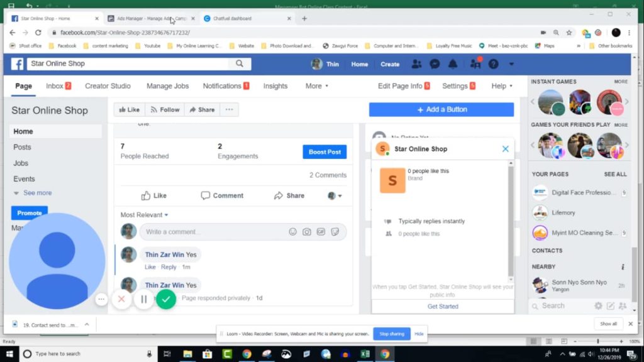The image size is (644, 362).
Task: Attach a photo with camera icon
Action: pos(307,232)
